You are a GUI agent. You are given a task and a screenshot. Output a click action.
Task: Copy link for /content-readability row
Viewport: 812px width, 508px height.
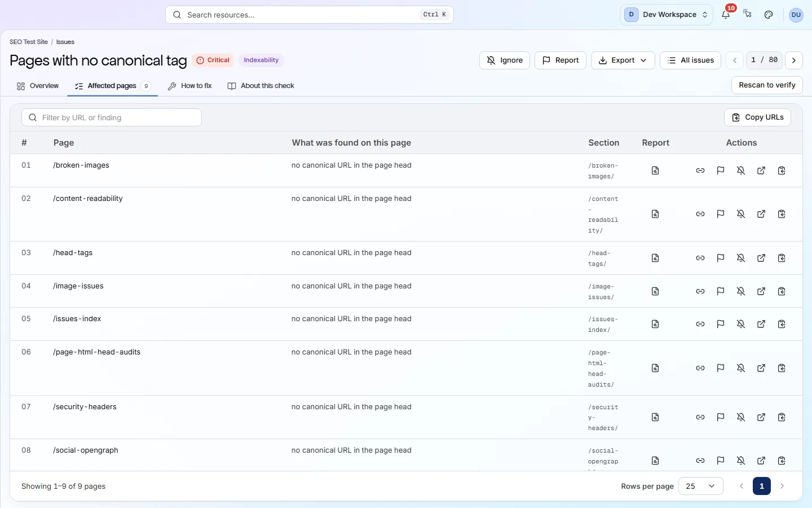point(700,214)
